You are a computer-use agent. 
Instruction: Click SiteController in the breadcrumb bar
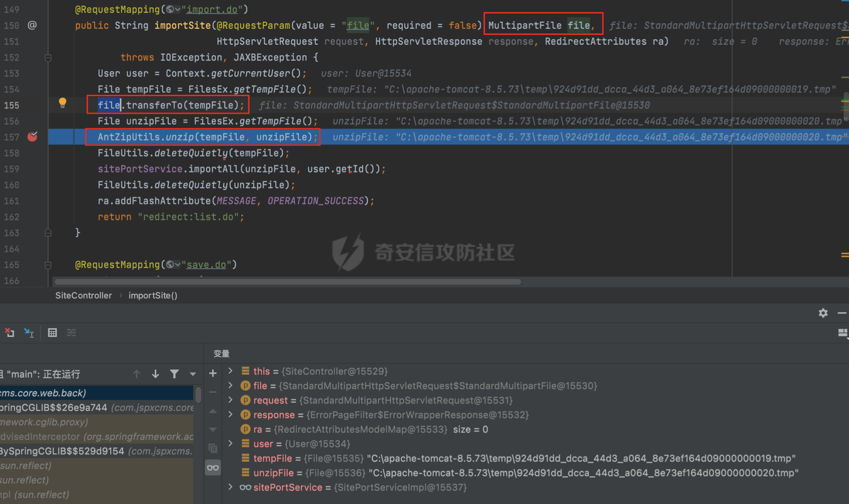[83, 295]
